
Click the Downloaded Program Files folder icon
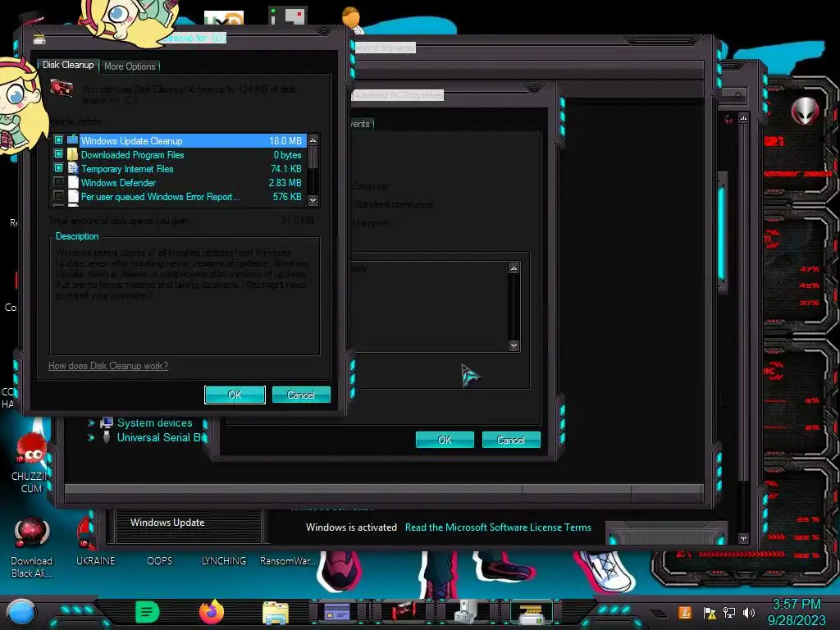click(73, 155)
